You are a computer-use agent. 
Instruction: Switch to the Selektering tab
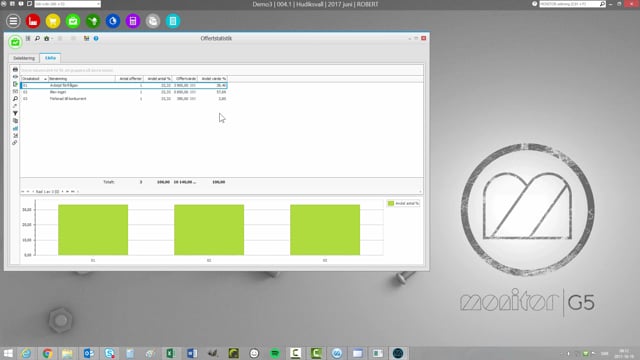24,58
